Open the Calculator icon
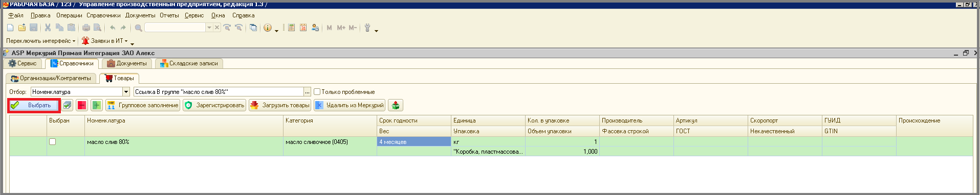The height and width of the screenshot is (195, 980). point(291,28)
